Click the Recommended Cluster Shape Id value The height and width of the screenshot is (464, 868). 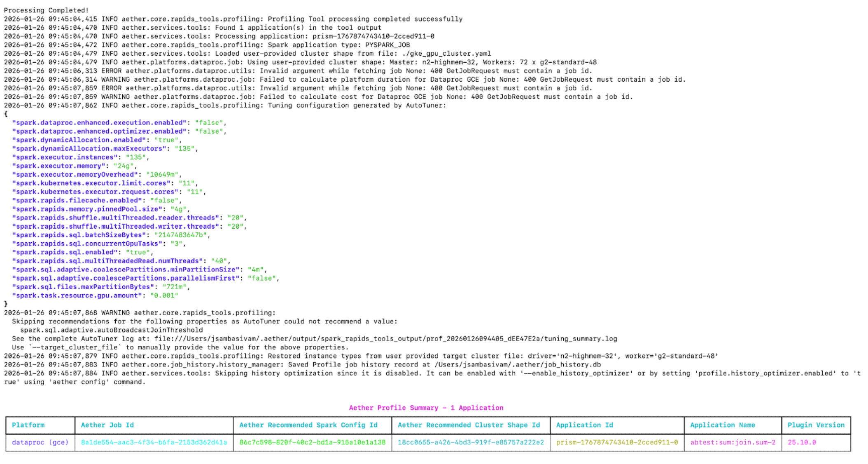point(471,442)
